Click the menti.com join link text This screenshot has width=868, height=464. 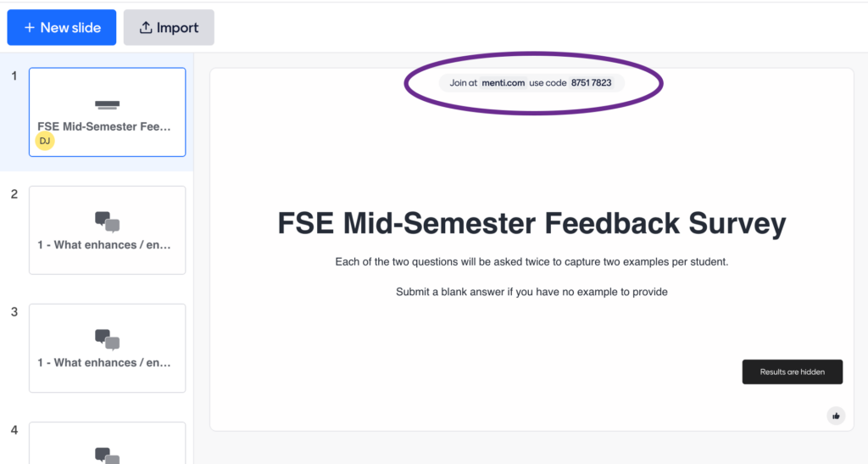click(x=503, y=83)
